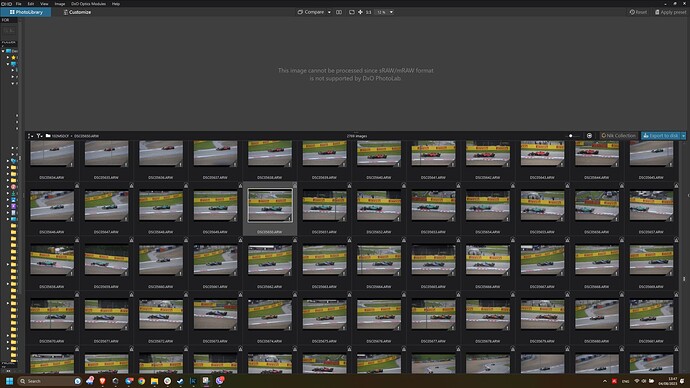Image resolution: width=690 pixels, height=388 pixels.
Task: Click the Compare button
Action: (x=311, y=12)
